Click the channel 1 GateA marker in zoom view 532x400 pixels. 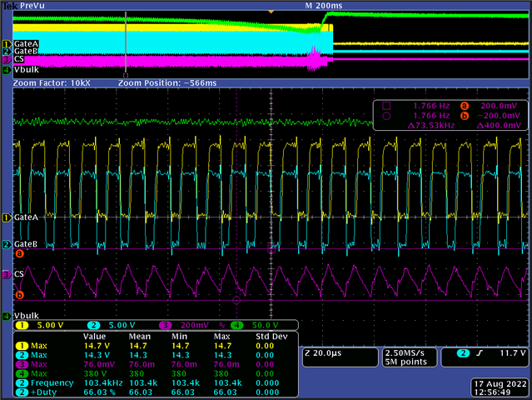[x=7, y=217]
